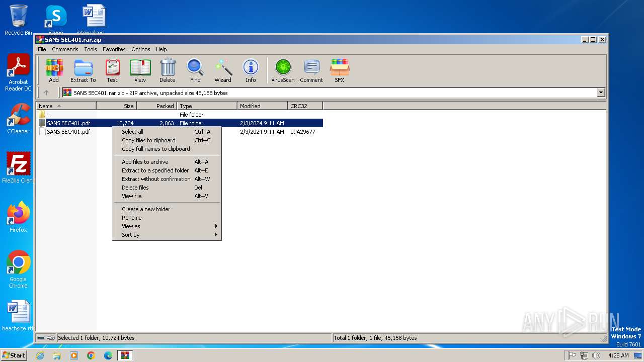The width and height of the screenshot is (644, 362).
Task: Open the Recycle Bin desktop icon
Action: 18,20
